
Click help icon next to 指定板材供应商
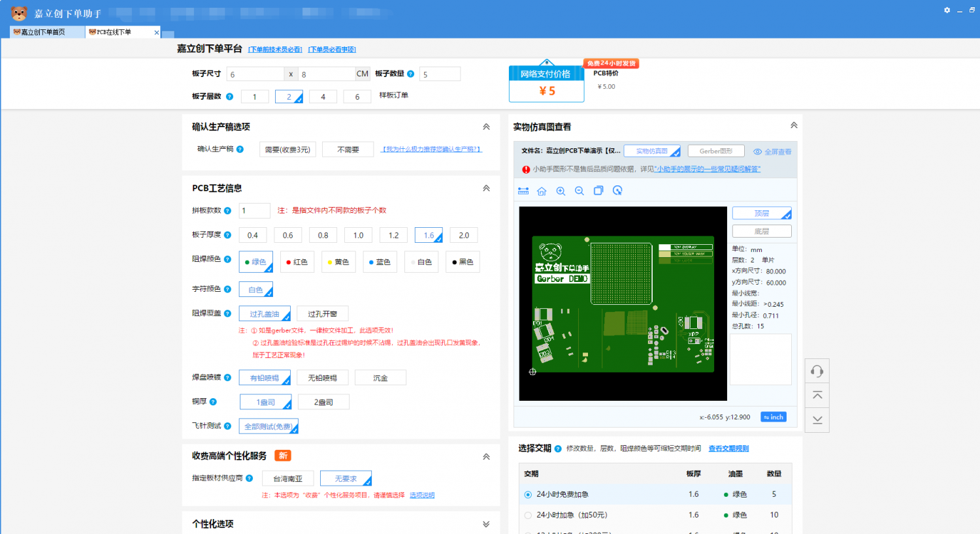(249, 478)
